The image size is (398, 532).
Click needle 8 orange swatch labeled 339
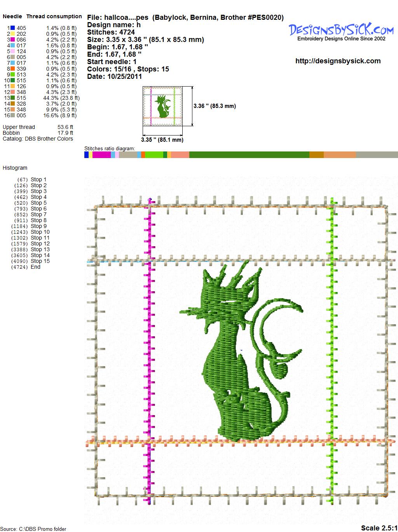[x=13, y=69]
